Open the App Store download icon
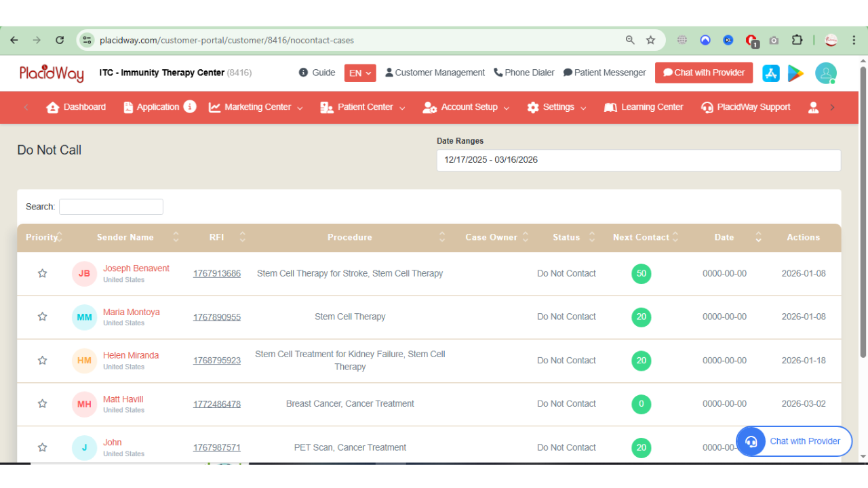Screen dimensions: 868x488 [x=771, y=73]
